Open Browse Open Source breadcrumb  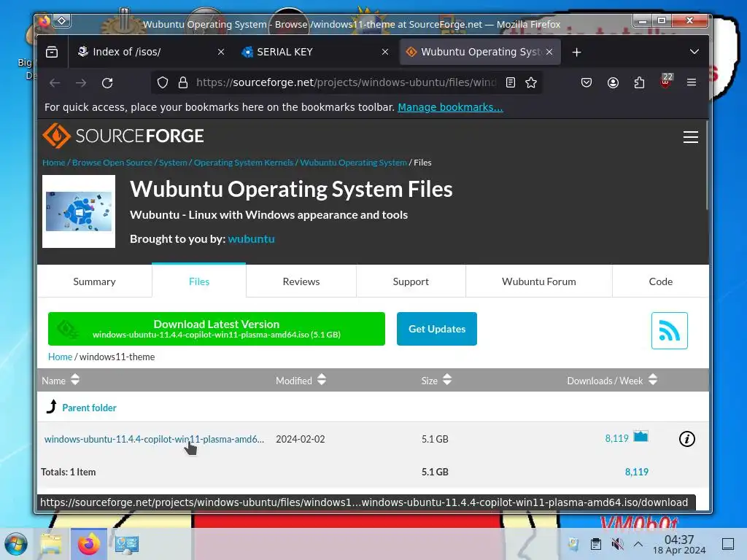tap(112, 163)
